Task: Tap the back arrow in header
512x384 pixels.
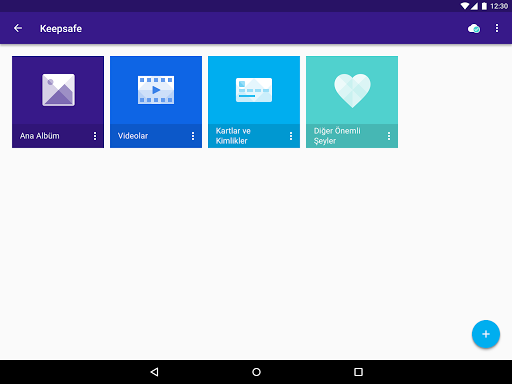Action: tap(18, 28)
